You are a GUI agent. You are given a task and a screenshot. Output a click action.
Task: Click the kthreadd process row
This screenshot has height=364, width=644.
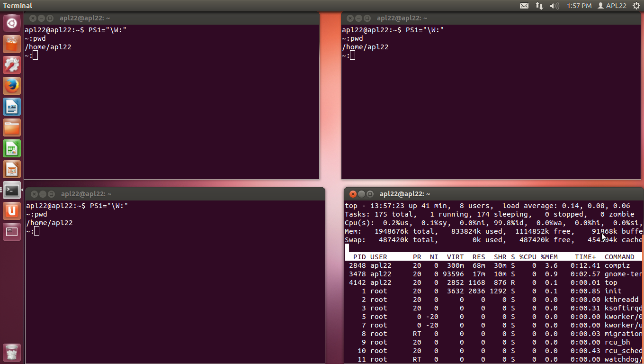[x=493, y=300]
